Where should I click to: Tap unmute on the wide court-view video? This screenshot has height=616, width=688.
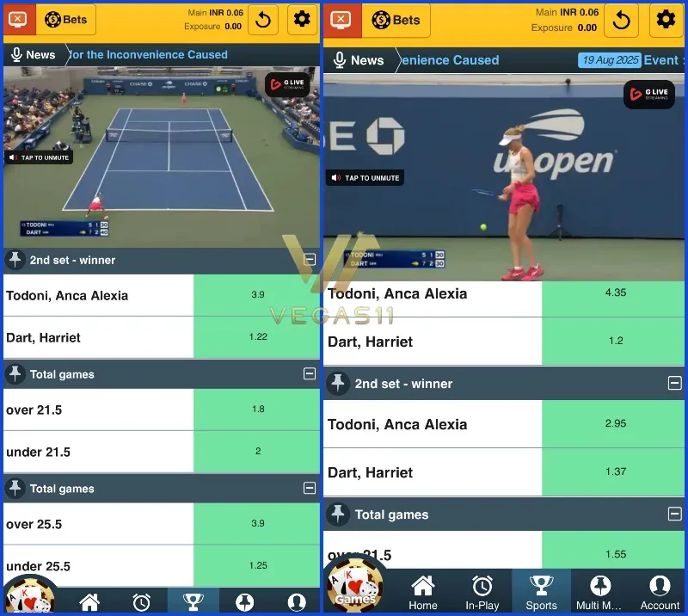[x=40, y=157]
